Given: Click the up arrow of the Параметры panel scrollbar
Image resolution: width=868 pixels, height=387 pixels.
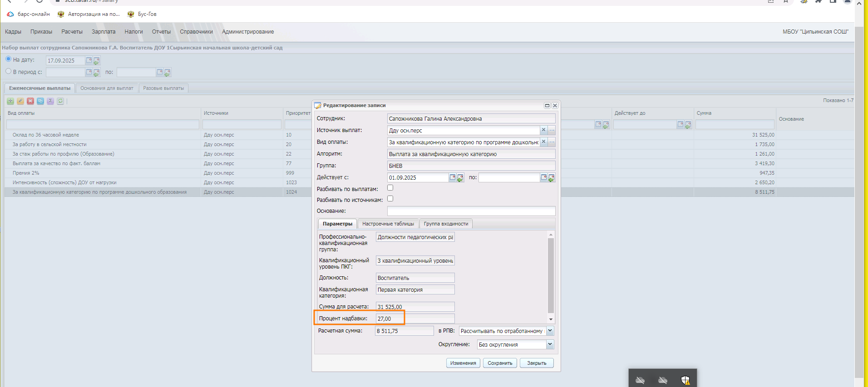Looking at the screenshot, I should [x=551, y=235].
